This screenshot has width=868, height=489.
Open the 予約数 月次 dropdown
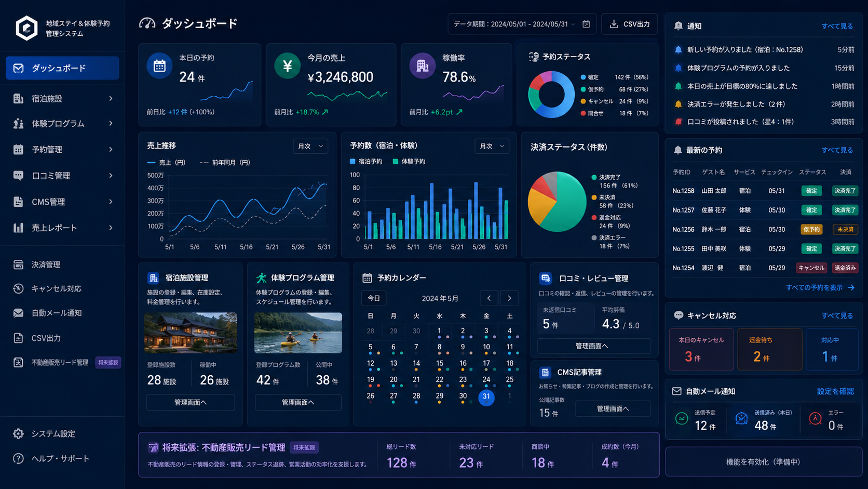(x=492, y=147)
